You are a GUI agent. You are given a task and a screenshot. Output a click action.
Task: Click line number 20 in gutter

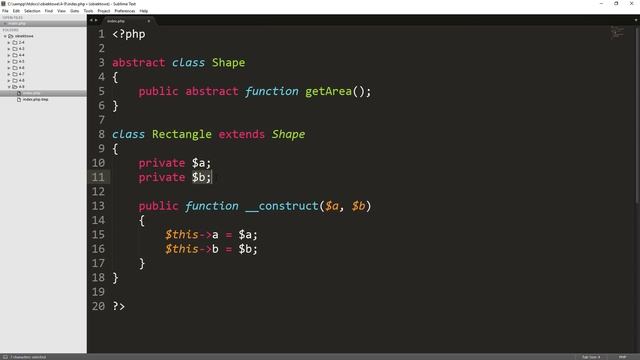tap(98, 307)
